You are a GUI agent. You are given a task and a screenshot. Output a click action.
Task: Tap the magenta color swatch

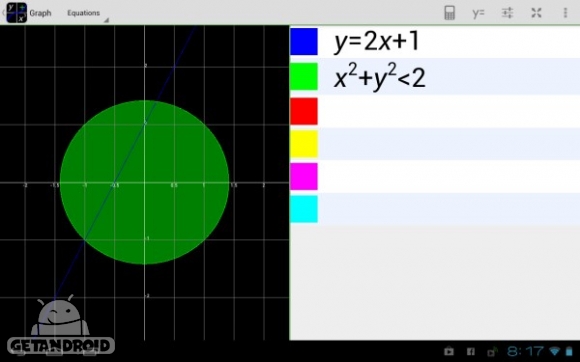(x=304, y=176)
